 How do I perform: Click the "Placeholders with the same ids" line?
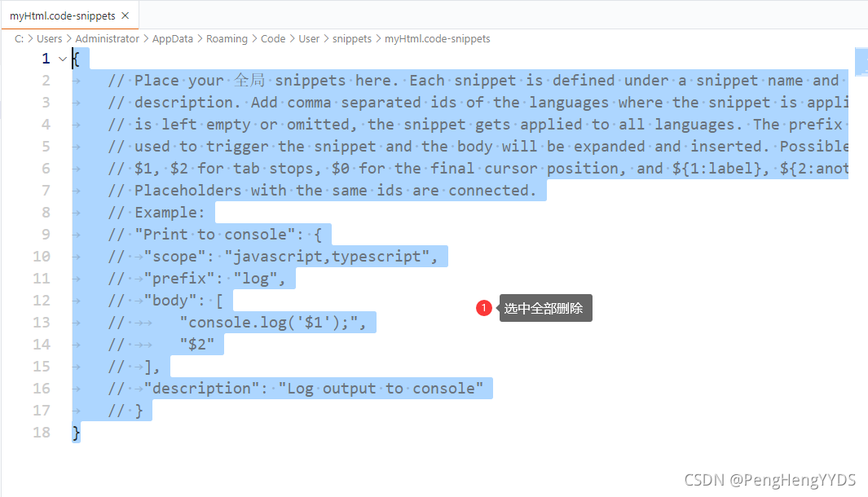(322, 191)
